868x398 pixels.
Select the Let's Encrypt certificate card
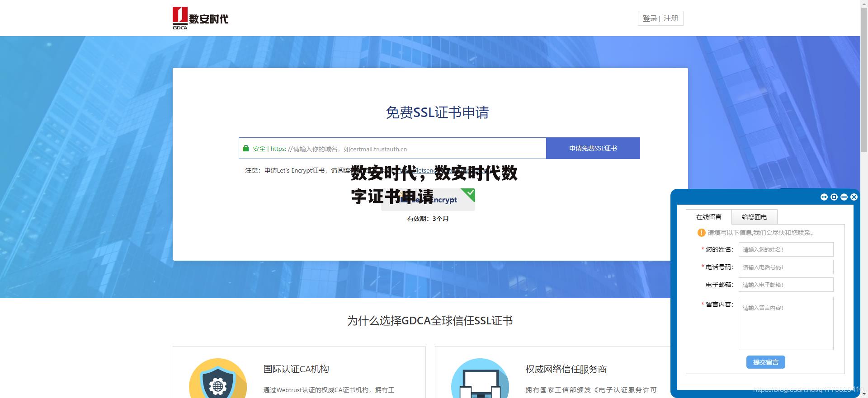[428, 199]
